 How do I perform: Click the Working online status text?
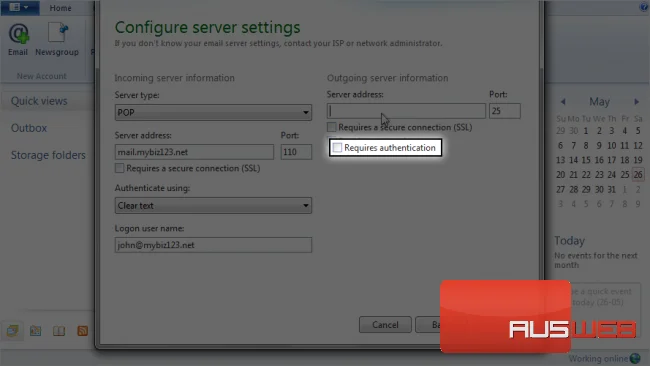[598, 359]
